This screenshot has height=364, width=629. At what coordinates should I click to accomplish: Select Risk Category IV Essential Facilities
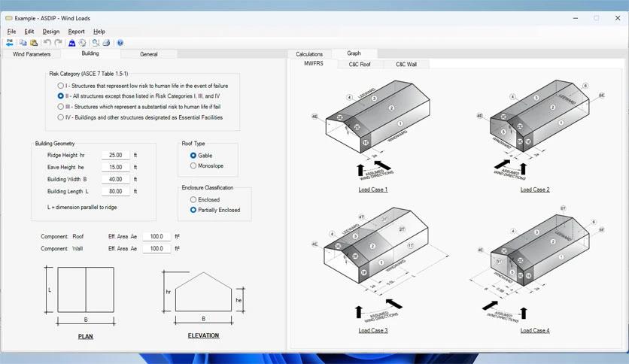coord(61,117)
